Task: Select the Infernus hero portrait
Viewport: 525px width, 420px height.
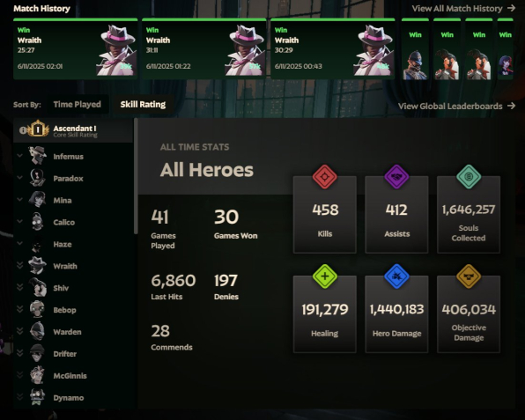Action: pyautogui.click(x=37, y=156)
